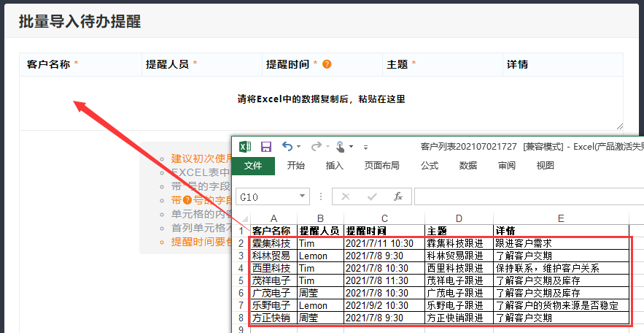Click the orange help icon beside 提醒时间
644x333 pixels.
click(327, 64)
